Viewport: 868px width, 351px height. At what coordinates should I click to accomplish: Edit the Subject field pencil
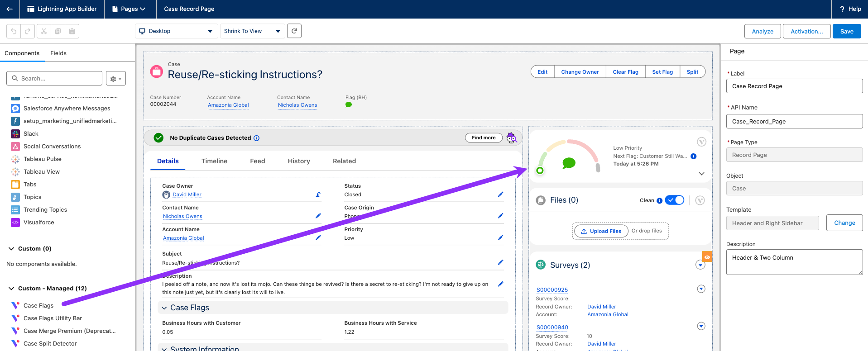click(x=500, y=262)
